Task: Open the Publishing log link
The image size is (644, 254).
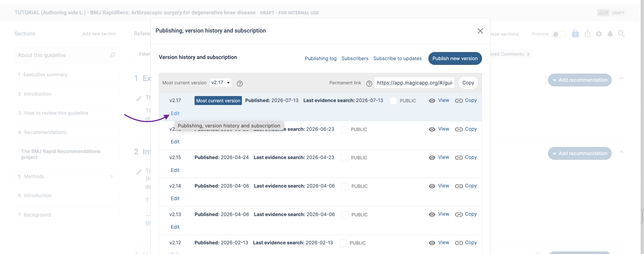Action: pos(320,59)
